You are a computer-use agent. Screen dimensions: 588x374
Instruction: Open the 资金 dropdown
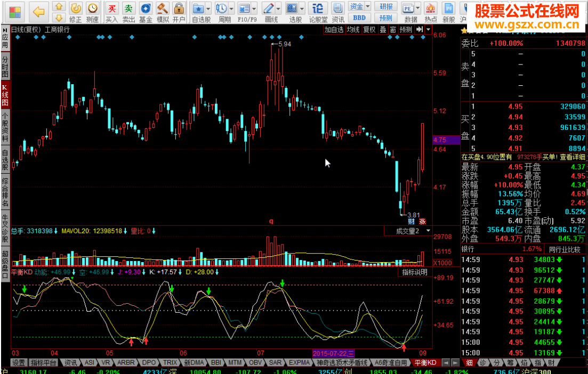point(359,6)
